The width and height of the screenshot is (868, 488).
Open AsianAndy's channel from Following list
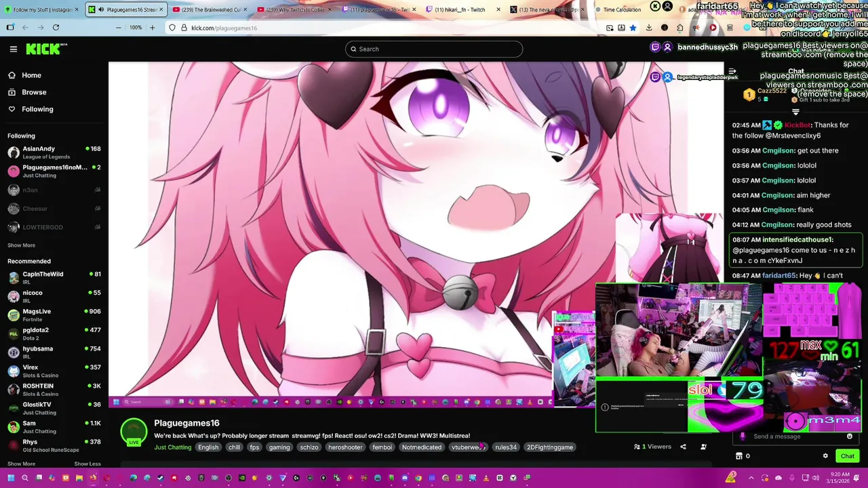pos(54,152)
